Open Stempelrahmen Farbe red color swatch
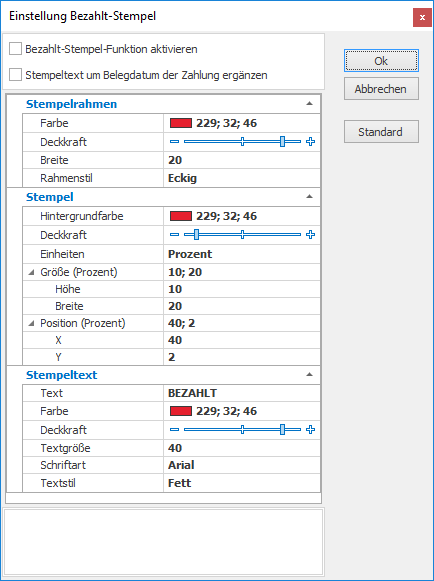This screenshot has height=581, width=434. (x=181, y=123)
